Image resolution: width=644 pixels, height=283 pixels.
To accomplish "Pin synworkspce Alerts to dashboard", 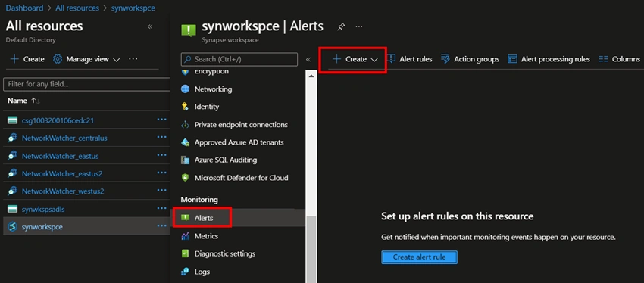I will click(x=341, y=26).
